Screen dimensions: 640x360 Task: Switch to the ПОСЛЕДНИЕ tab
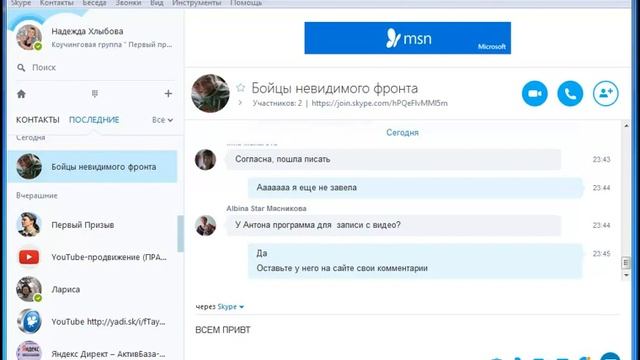pos(94,120)
